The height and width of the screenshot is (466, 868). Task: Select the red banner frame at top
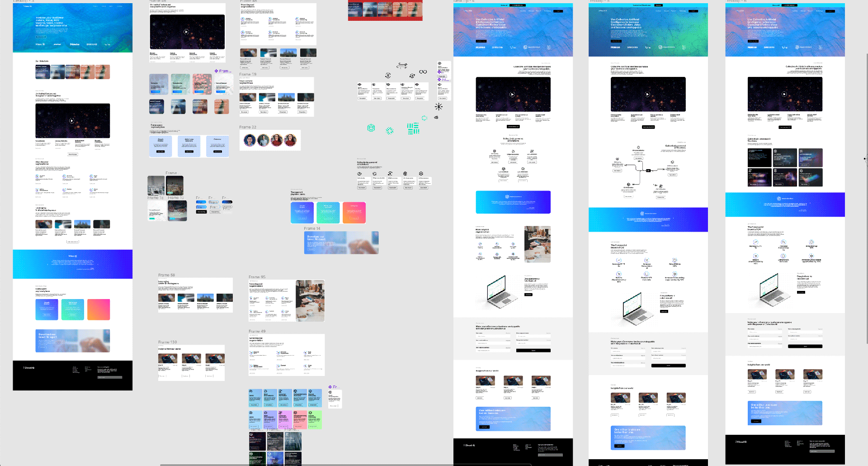coord(385,10)
